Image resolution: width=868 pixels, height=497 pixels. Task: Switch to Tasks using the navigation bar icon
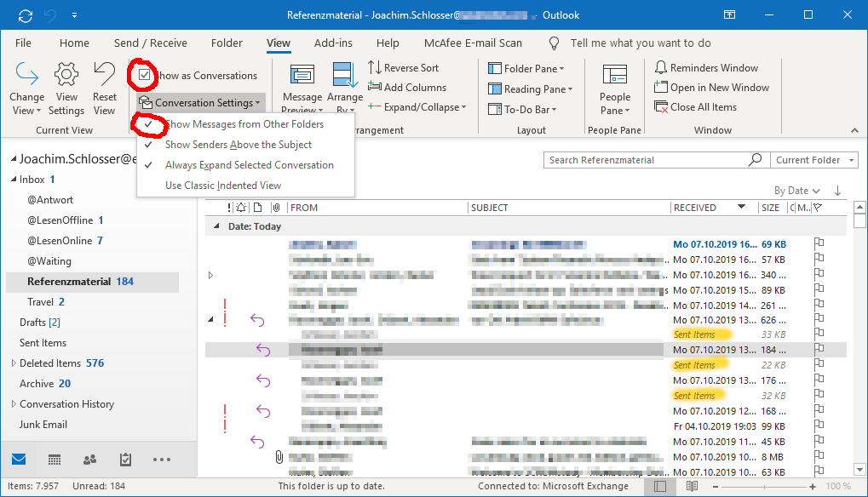[125, 460]
